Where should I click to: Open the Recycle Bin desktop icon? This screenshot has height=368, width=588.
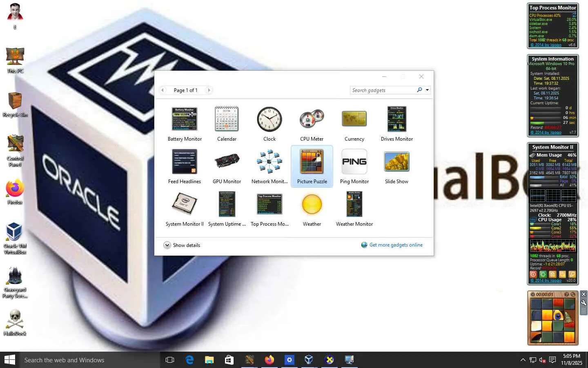pos(15,104)
